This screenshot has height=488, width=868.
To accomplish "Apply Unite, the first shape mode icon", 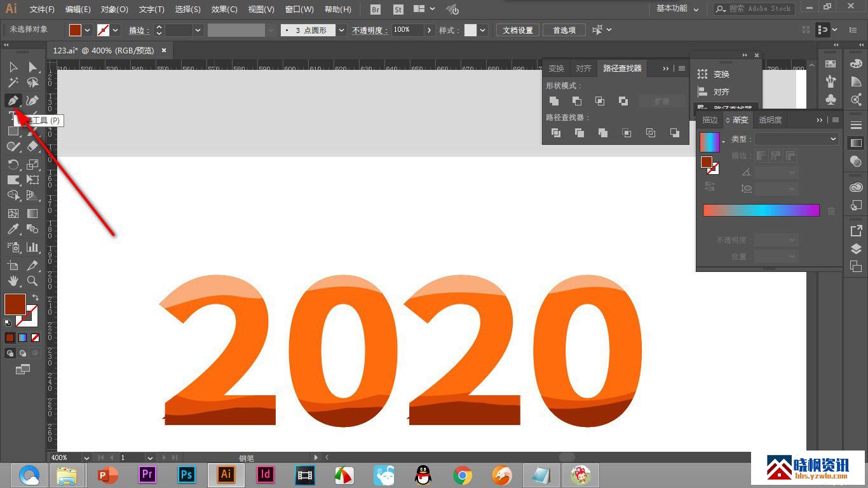I will 554,101.
